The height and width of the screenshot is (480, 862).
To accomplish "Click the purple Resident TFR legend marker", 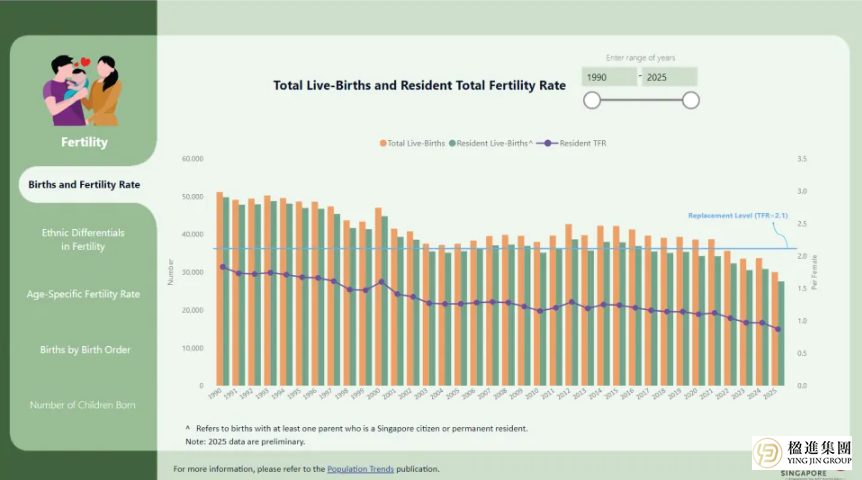I will [547, 144].
